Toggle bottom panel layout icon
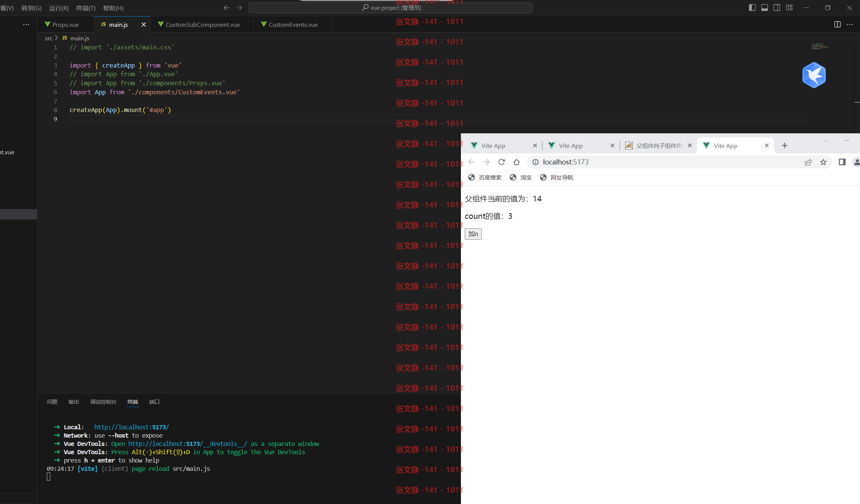 pyautogui.click(x=764, y=8)
